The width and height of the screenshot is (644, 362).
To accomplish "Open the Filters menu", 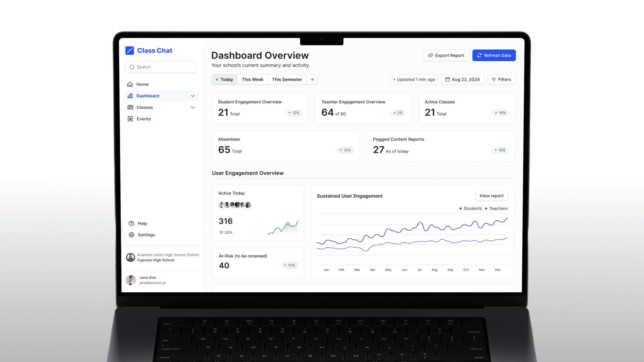I will click(x=501, y=79).
